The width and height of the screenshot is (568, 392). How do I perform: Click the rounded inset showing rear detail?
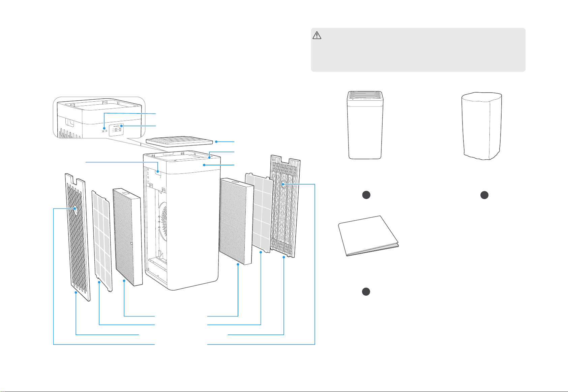pos(99,117)
